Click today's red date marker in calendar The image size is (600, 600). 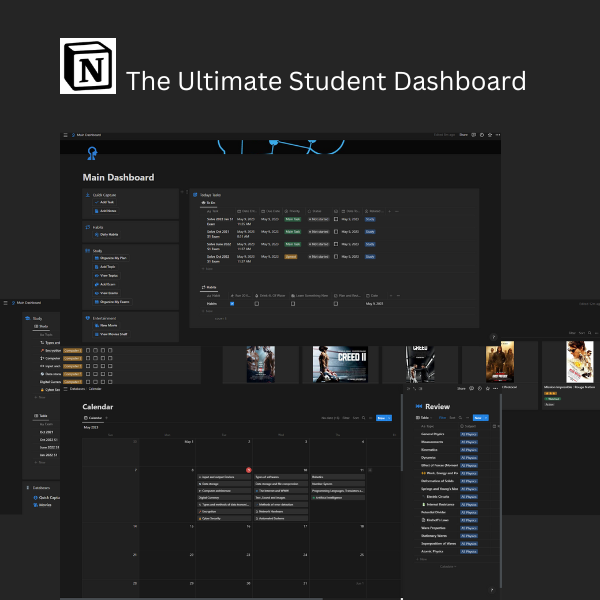tap(249, 470)
